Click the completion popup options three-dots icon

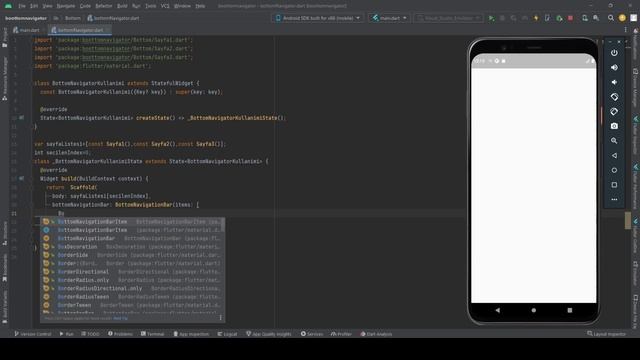coord(220,318)
